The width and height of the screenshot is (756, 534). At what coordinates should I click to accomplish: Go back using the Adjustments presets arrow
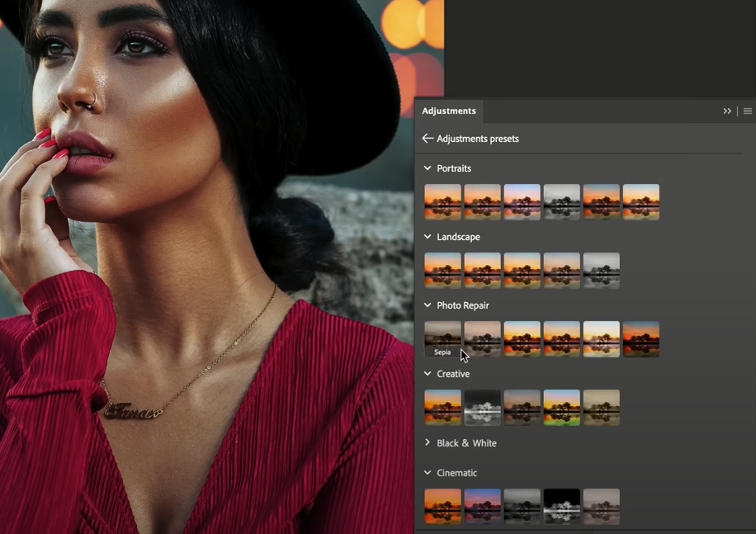(428, 139)
